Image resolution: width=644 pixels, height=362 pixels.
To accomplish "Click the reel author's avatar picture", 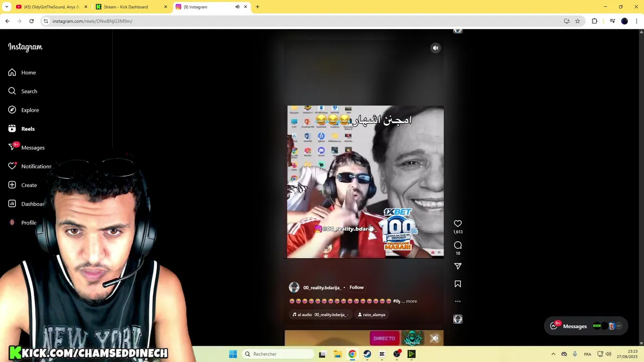I will click(x=294, y=288).
